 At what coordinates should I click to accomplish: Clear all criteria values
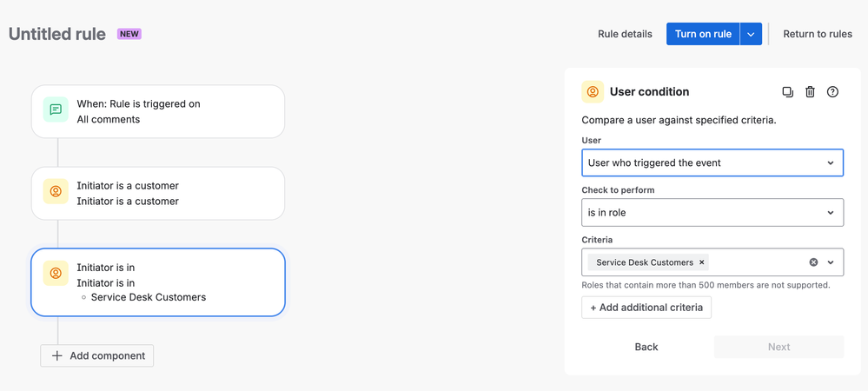pos(813,262)
